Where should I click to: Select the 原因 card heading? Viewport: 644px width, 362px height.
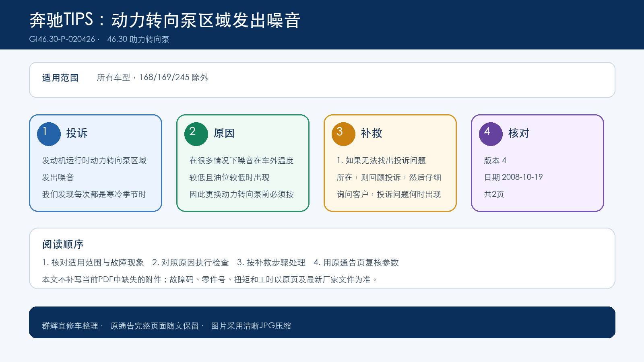pos(224,133)
